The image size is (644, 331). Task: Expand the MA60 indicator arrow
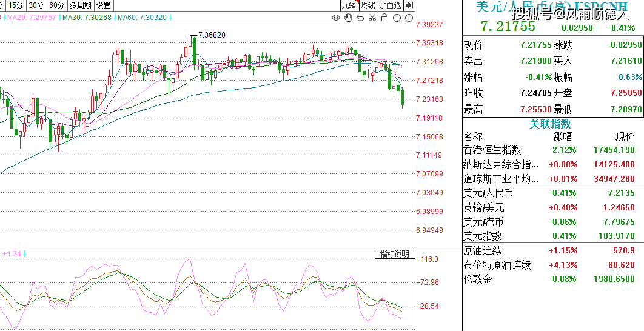[x=170, y=18]
